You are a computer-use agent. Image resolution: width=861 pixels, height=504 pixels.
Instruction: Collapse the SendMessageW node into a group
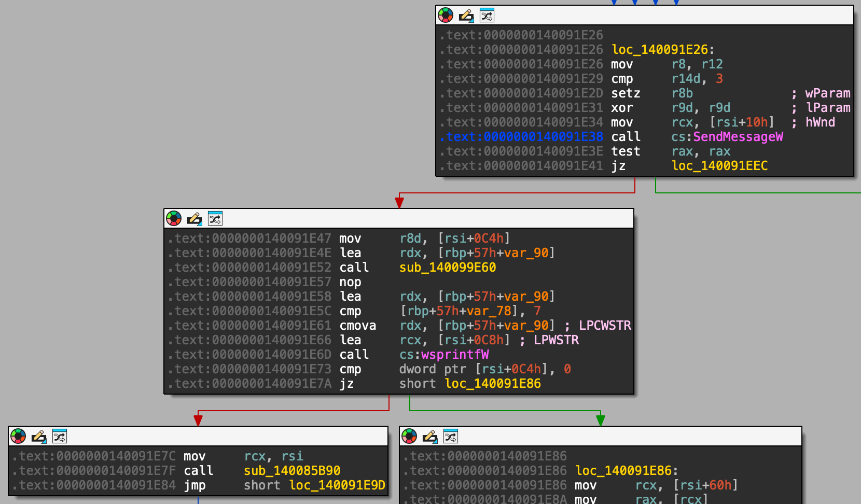tap(487, 15)
